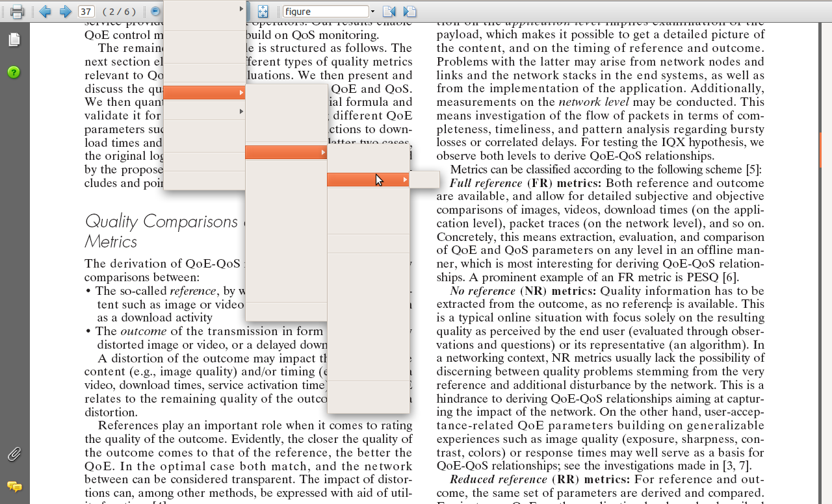Click the orange thumb of the vertical scrollbar
This screenshot has height=504, width=832.
click(820, 149)
